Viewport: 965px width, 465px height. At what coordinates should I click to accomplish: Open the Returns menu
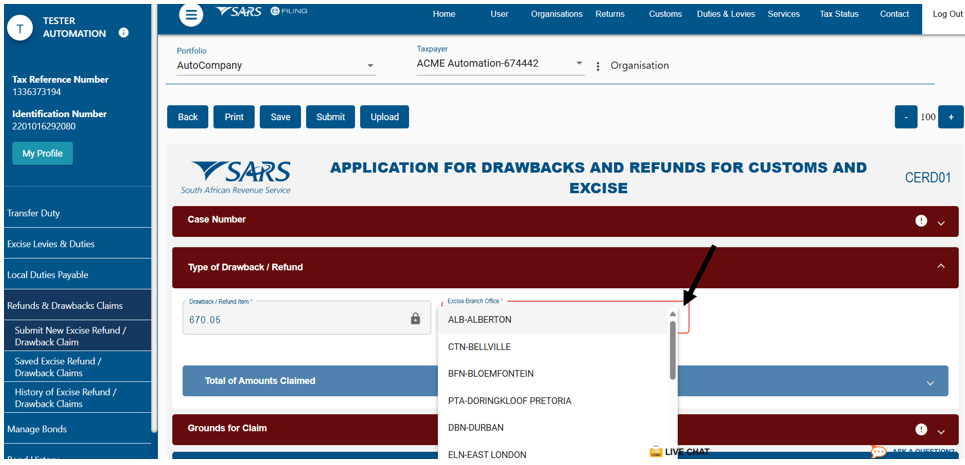pos(610,14)
